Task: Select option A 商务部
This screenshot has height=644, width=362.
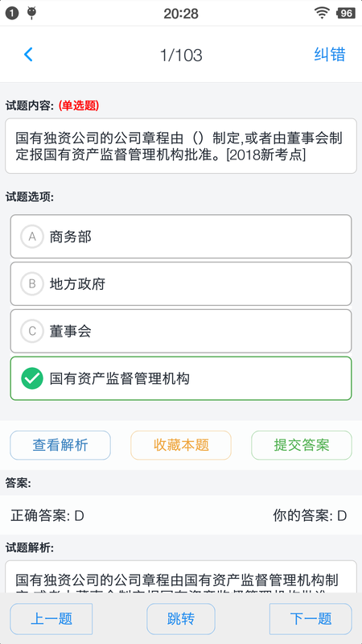Action: 181,236
